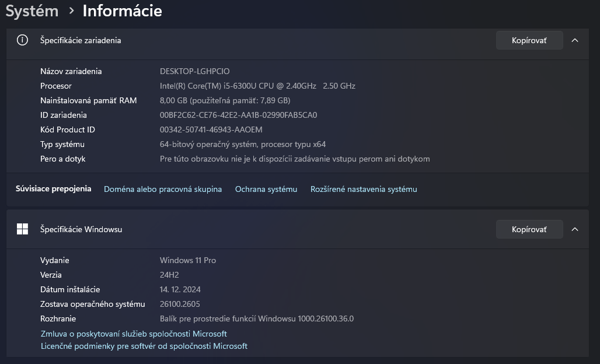Screen dimensions: 600x364
Task: Open Licenčné podmienky pre softvér link
Action: point(144,346)
